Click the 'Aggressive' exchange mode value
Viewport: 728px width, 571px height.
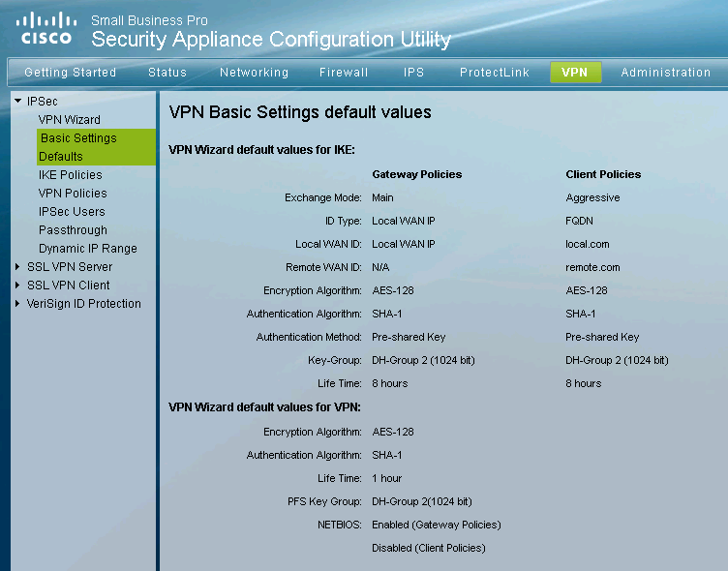[x=592, y=197]
